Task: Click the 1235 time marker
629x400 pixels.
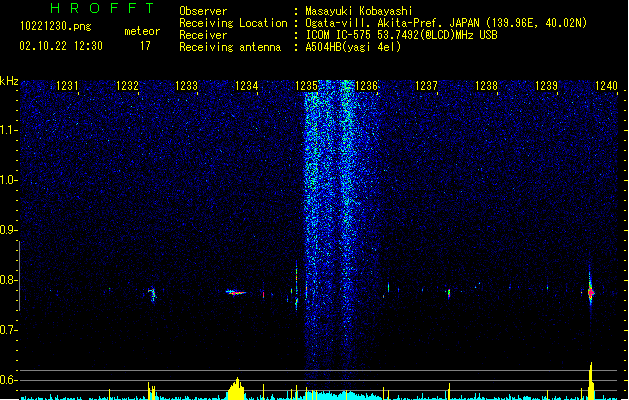Action: pyautogui.click(x=306, y=86)
